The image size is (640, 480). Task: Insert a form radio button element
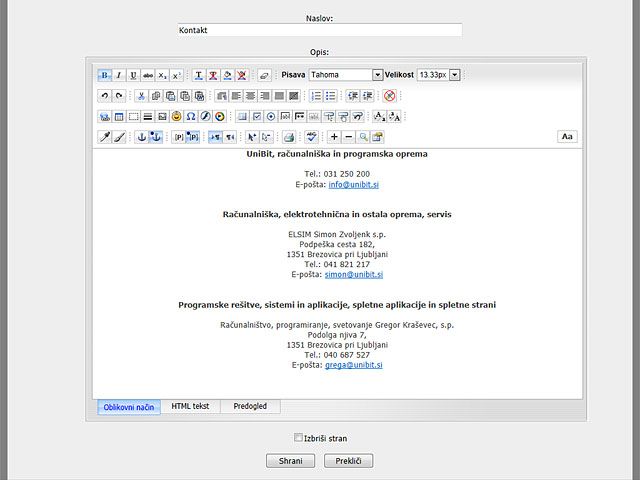(x=271, y=117)
